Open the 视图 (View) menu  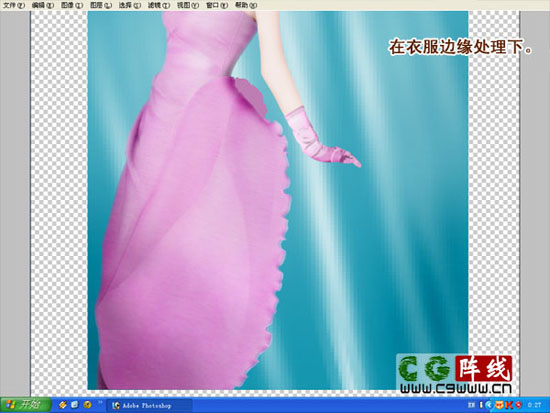click(x=188, y=5)
